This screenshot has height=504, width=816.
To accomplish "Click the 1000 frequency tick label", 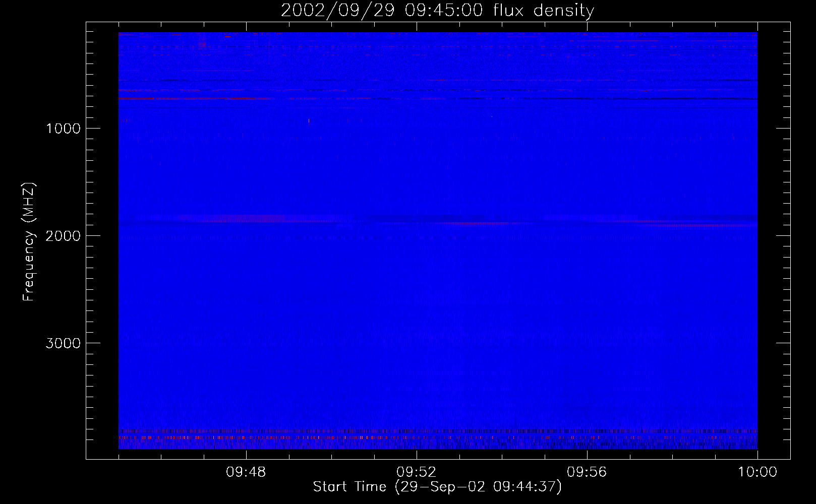I will (63, 129).
